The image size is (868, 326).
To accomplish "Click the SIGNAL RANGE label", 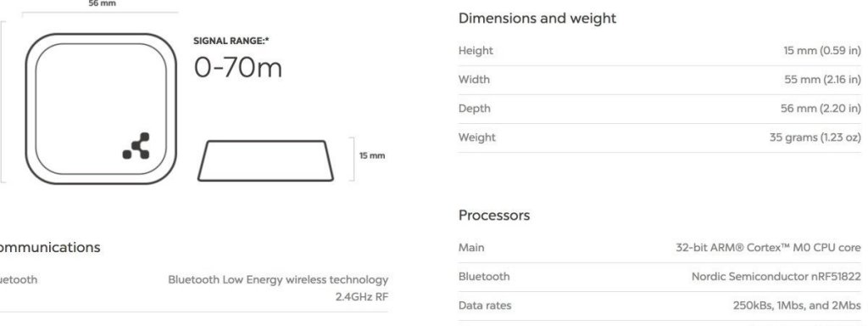I will click(x=231, y=41).
